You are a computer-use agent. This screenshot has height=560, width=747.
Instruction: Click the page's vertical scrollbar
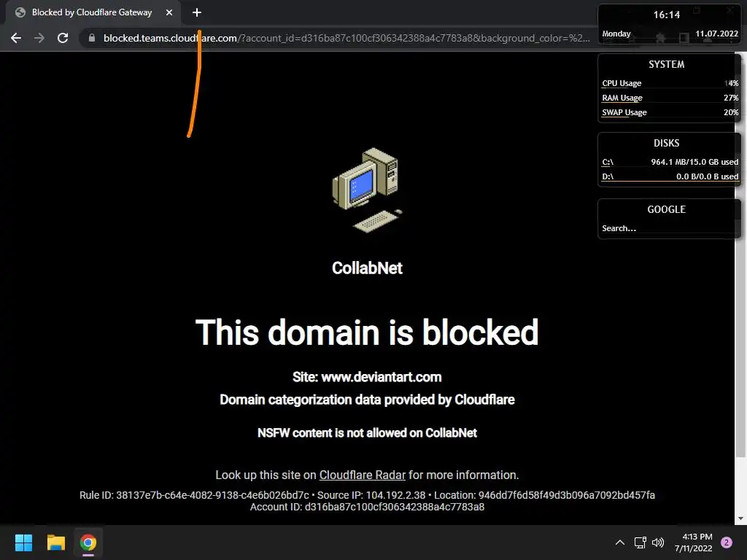(740, 286)
